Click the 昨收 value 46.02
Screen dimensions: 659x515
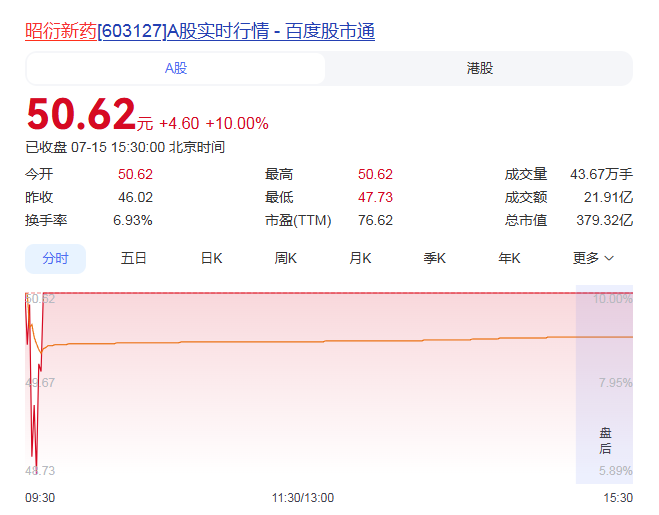(x=135, y=197)
